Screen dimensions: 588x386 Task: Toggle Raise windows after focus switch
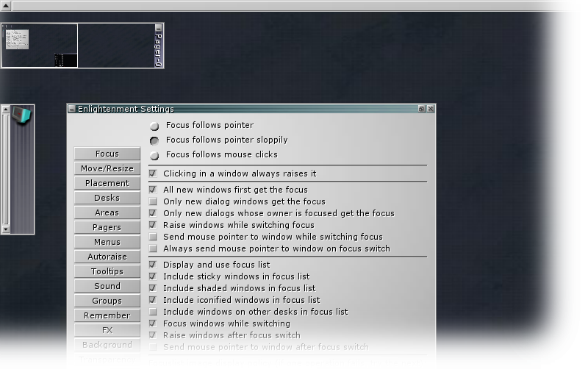pos(153,335)
